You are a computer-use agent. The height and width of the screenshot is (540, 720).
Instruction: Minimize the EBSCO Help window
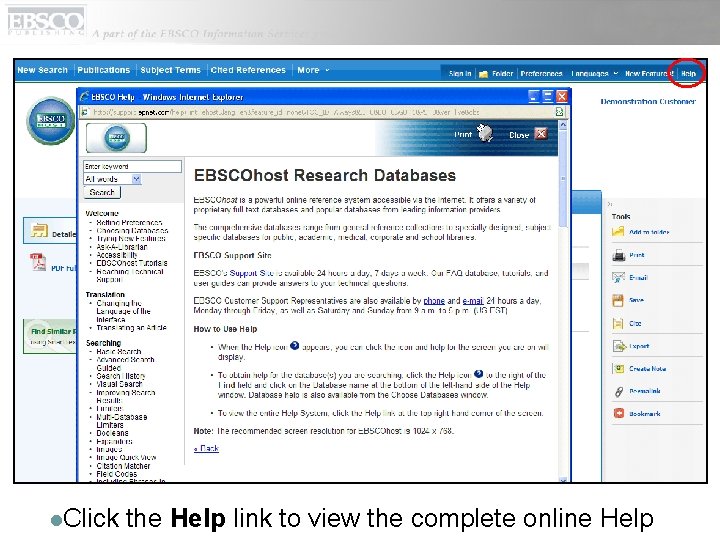tap(534, 96)
